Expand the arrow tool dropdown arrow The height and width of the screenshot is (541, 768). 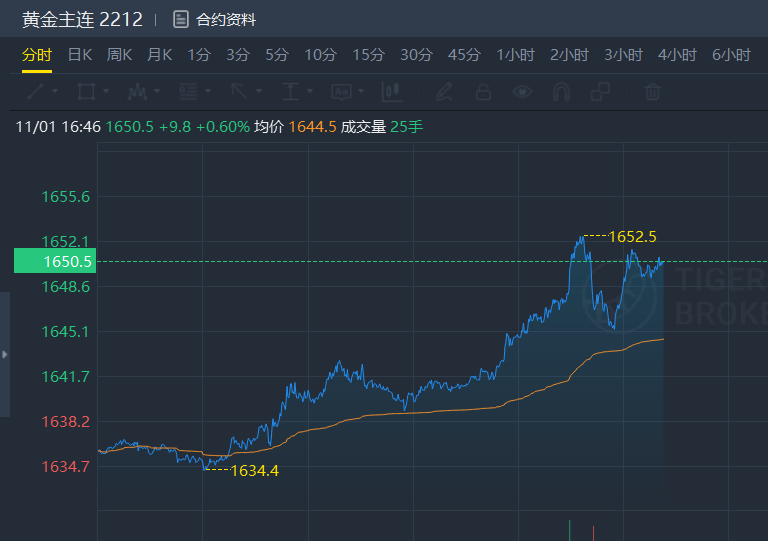pos(259,91)
